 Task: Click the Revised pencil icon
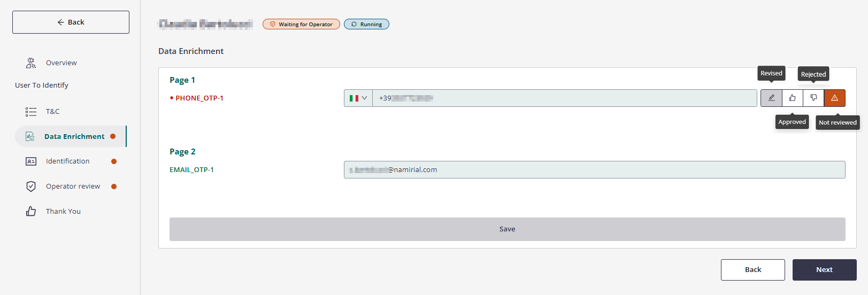coord(771,98)
